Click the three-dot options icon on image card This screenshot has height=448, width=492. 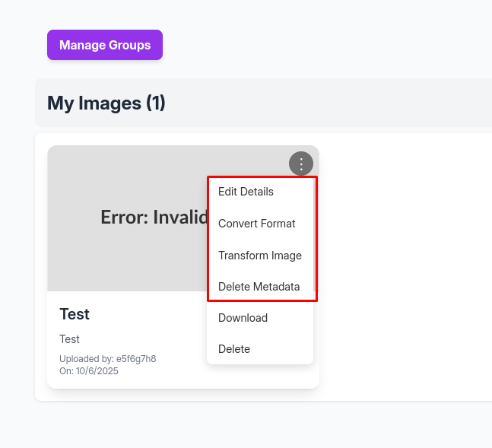coord(301,164)
